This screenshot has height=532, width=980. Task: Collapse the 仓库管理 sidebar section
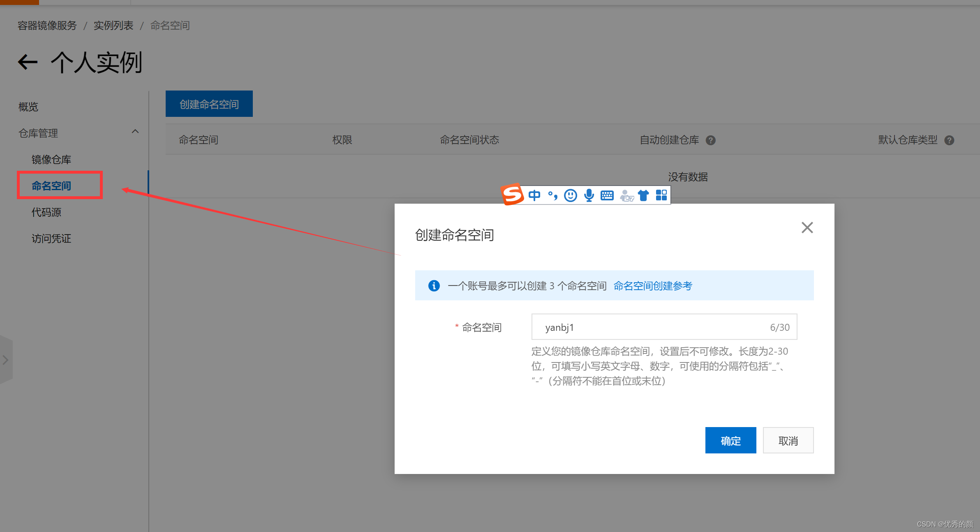pos(135,132)
